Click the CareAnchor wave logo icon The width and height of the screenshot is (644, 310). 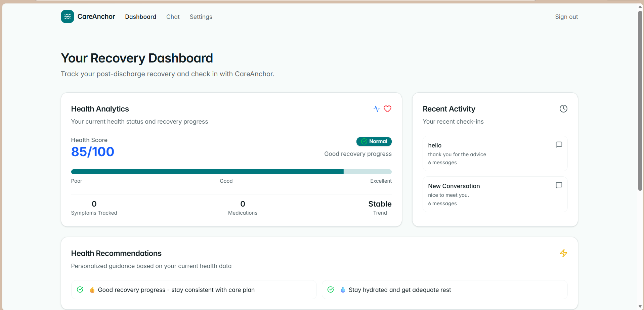click(68, 16)
